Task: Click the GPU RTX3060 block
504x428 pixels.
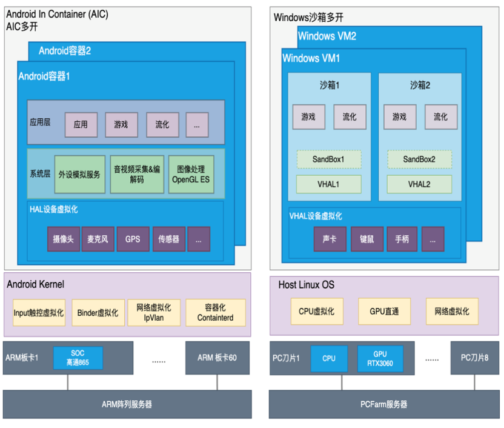Action: (x=380, y=358)
